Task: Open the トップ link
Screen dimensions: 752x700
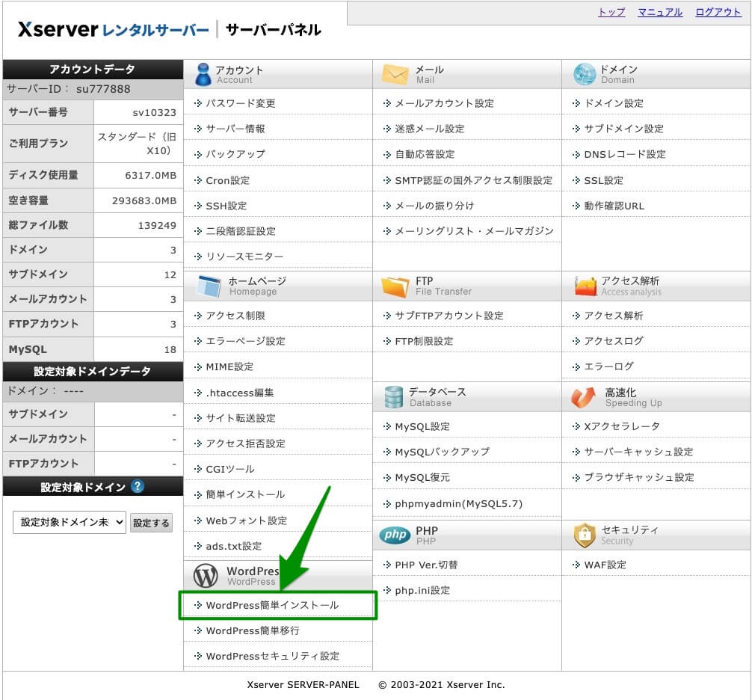Action: click(612, 12)
